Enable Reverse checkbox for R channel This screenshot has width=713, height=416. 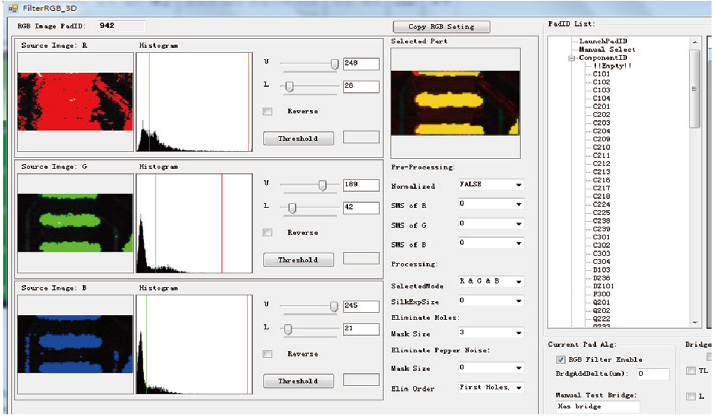pyautogui.click(x=267, y=111)
